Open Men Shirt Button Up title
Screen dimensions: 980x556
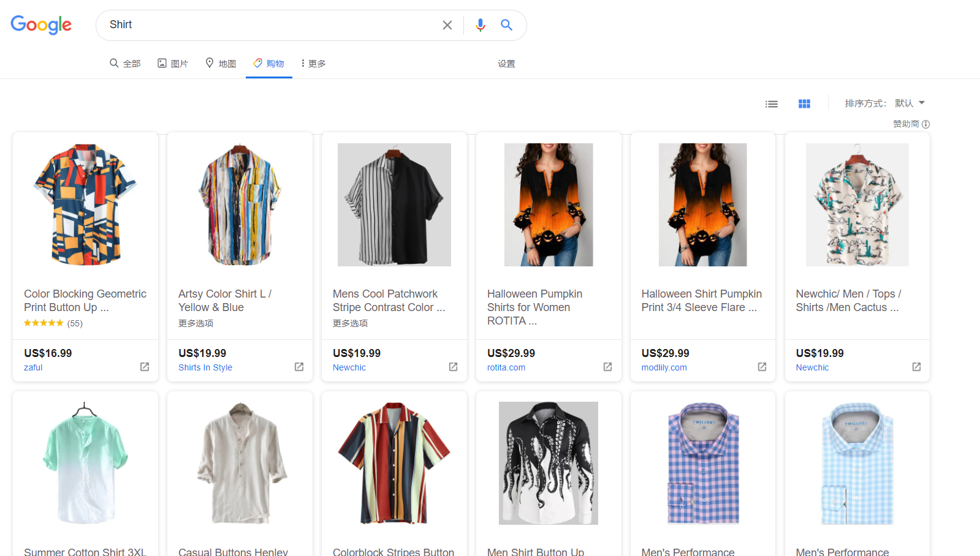[x=536, y=552]
